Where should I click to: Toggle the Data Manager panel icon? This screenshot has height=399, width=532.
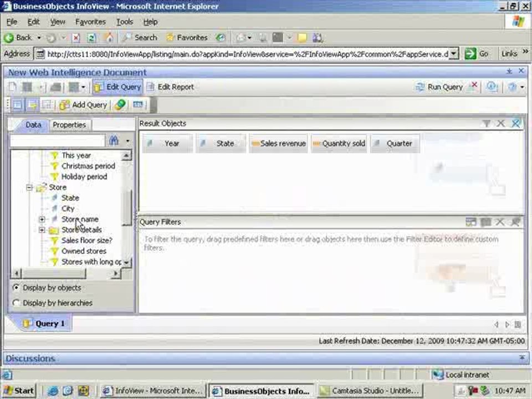coord(17,105)
